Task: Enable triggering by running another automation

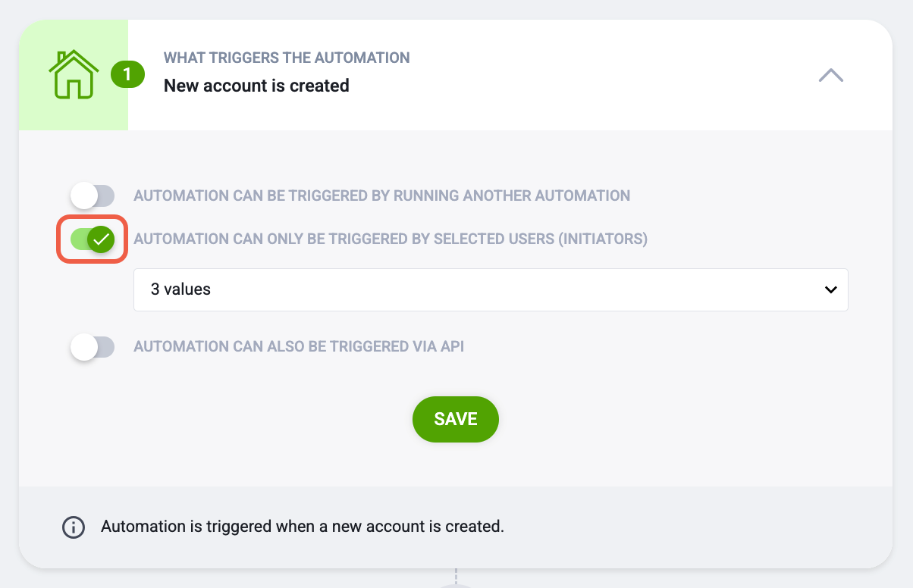Action: [92, 195]
